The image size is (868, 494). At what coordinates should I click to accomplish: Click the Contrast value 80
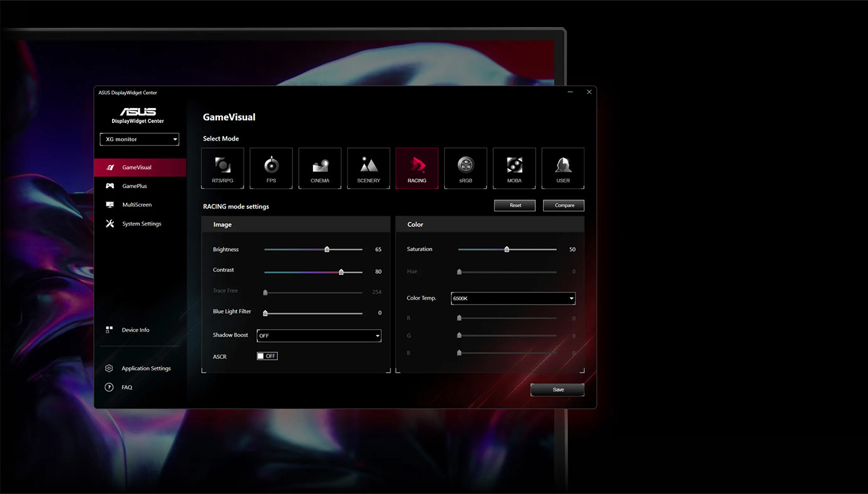[378, 271]
